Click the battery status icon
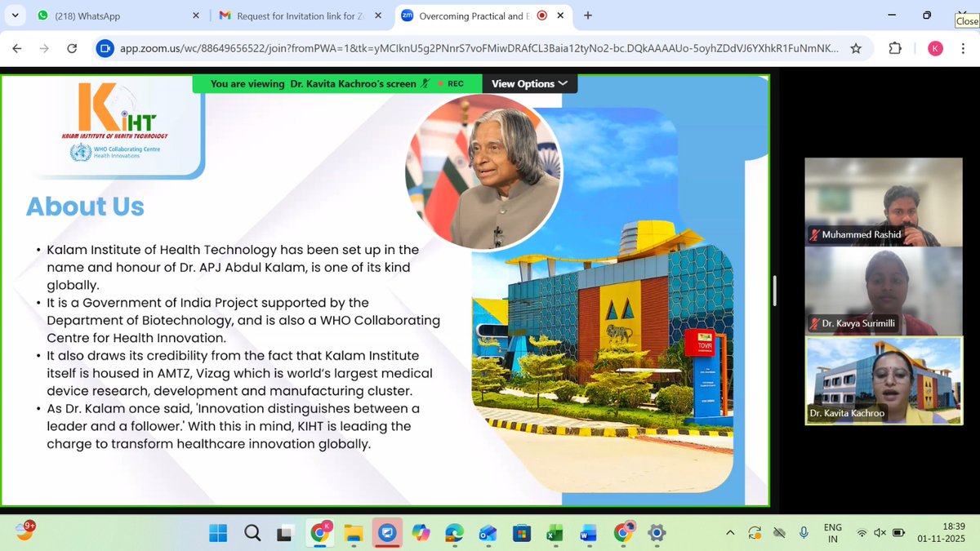Screen dimensions: 980x551 pos(898,533)
